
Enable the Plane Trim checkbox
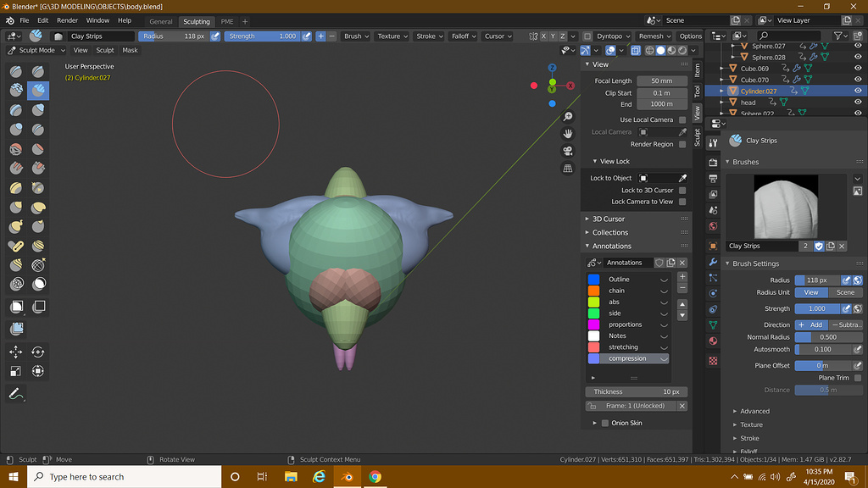pyautogui.click(x=858, y=377)
